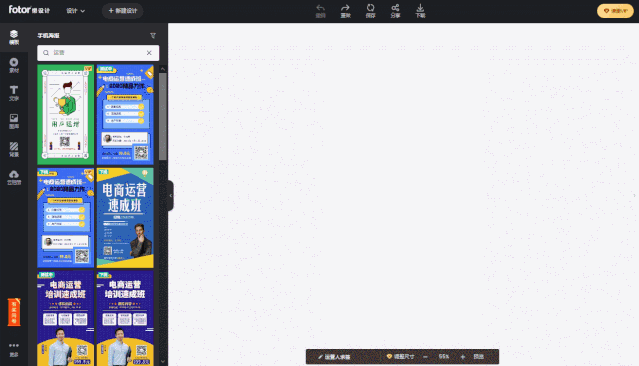This screenshot has height=366, width=639.
Task: Click the Download icon in top toolbar
Action: point(420,11)
